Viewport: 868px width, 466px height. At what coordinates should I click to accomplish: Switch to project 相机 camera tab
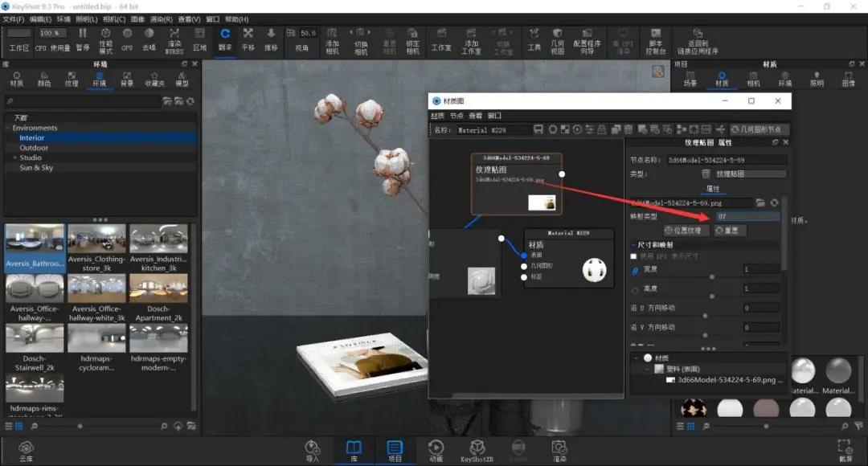[753, 80]
